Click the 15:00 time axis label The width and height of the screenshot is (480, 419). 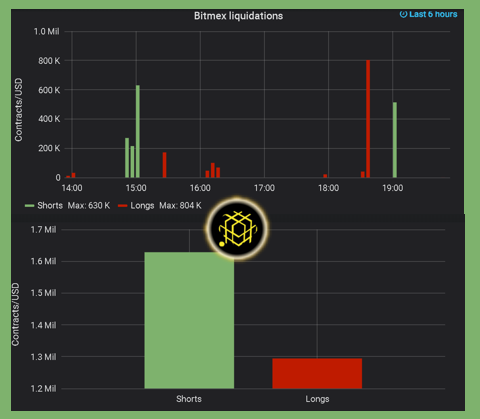coord(136,188)
